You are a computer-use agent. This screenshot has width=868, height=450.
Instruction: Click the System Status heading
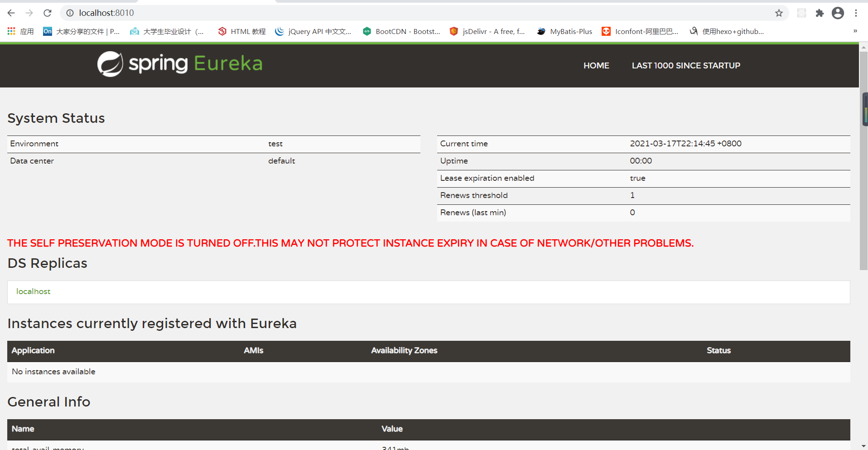click(56, 118)
